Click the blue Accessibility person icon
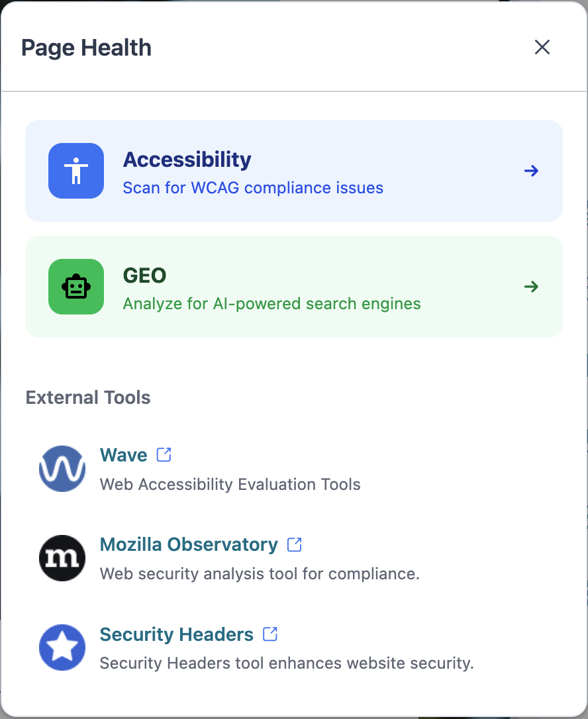This screenshot has width=588, height=719. tap(76, 171)
